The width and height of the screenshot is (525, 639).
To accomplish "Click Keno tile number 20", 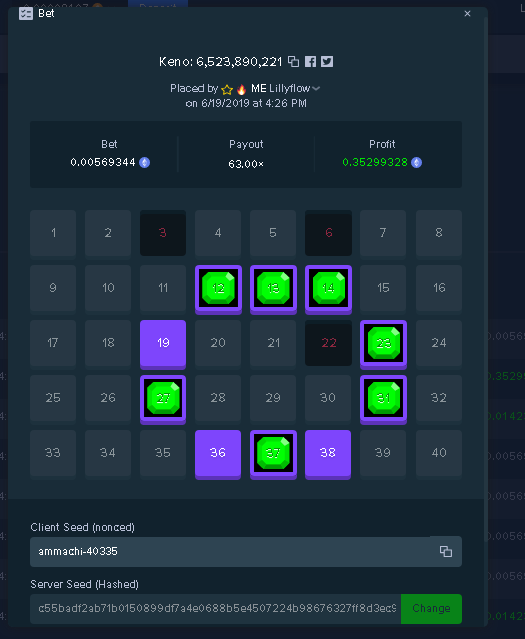I will click(x=218, y=343).
